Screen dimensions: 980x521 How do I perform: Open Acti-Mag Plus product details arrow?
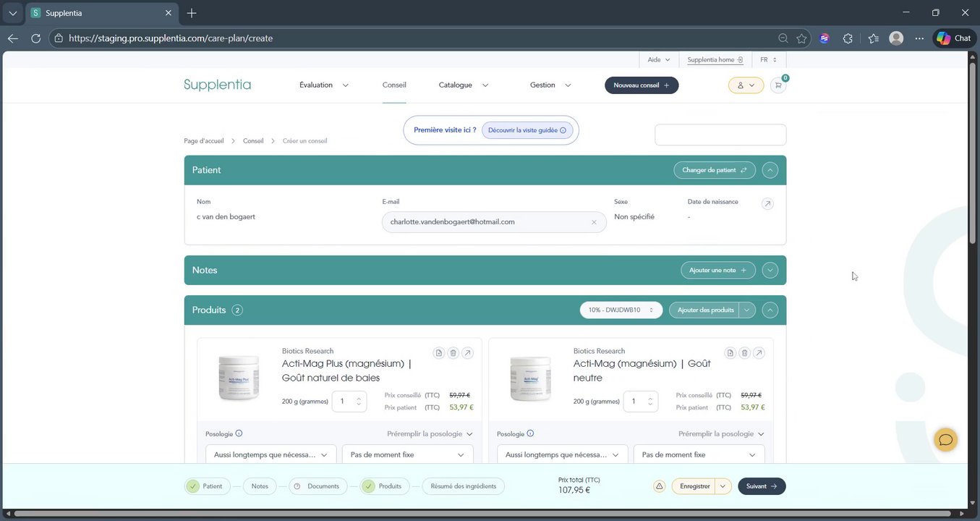click(x=468, y=353)
